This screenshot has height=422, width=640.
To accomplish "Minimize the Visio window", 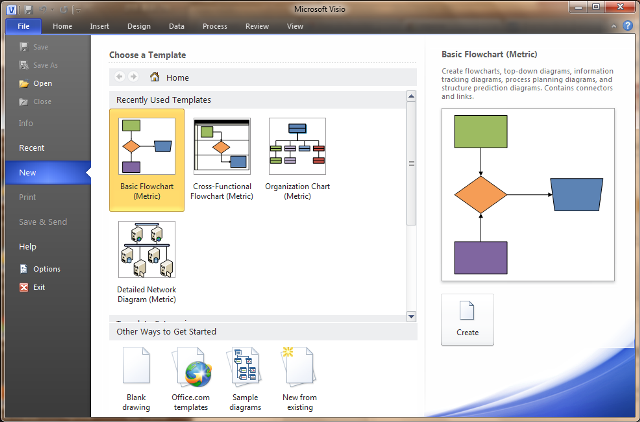I will 578,7.
